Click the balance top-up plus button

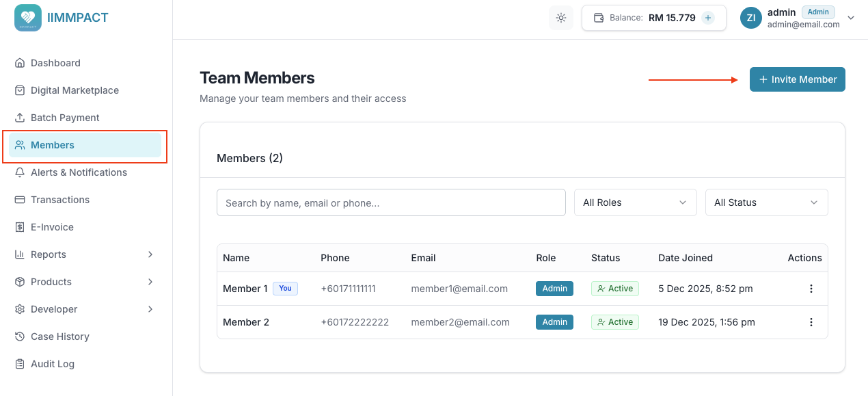click(x=707, y=17)
